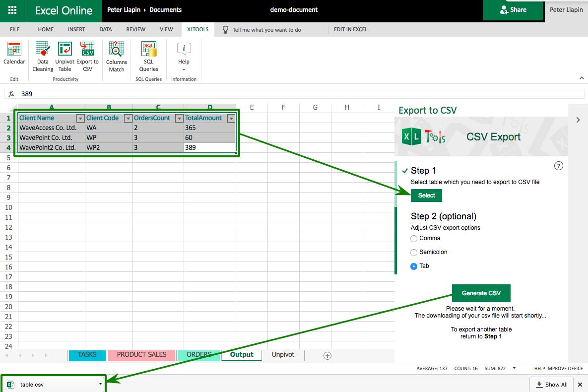The width and height of the screenshot is (588, 392).
Task: Click the lightbulb Tell me icon
Action: 225,30
